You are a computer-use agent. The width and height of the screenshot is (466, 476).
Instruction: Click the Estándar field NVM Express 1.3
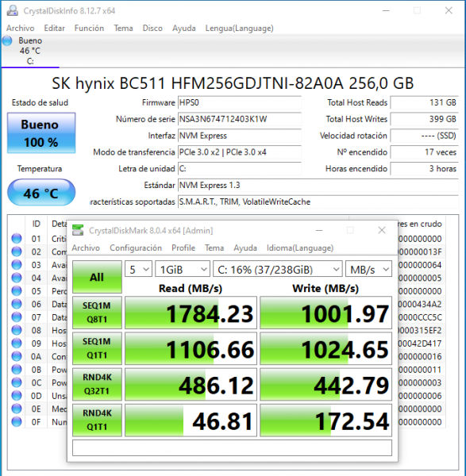click(x=318, y=185)
